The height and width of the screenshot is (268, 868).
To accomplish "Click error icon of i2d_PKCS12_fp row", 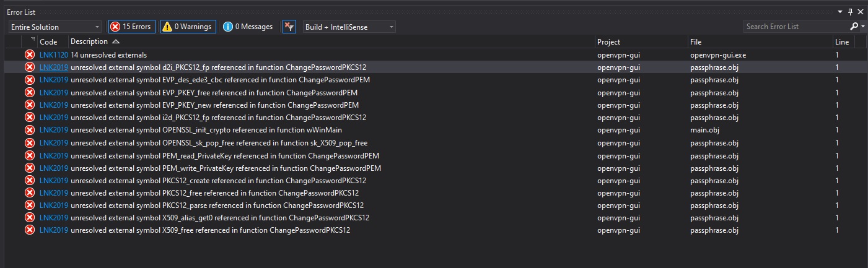I will 29,117.
